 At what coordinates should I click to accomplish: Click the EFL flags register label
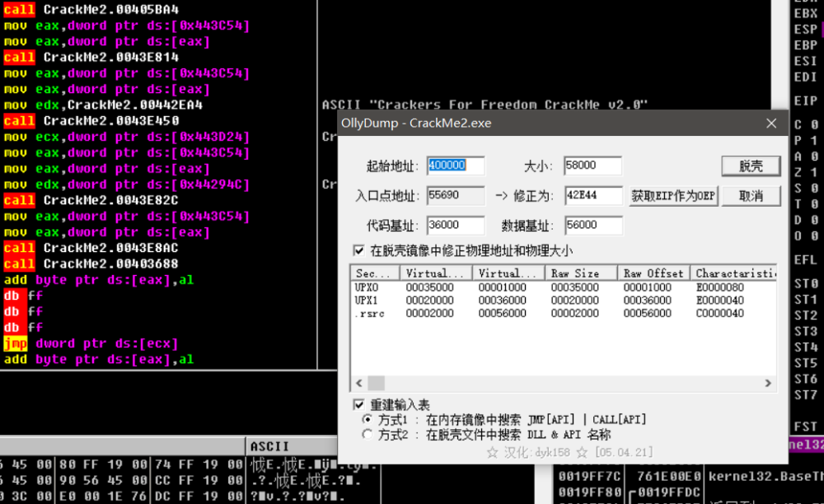coord(806,260)
